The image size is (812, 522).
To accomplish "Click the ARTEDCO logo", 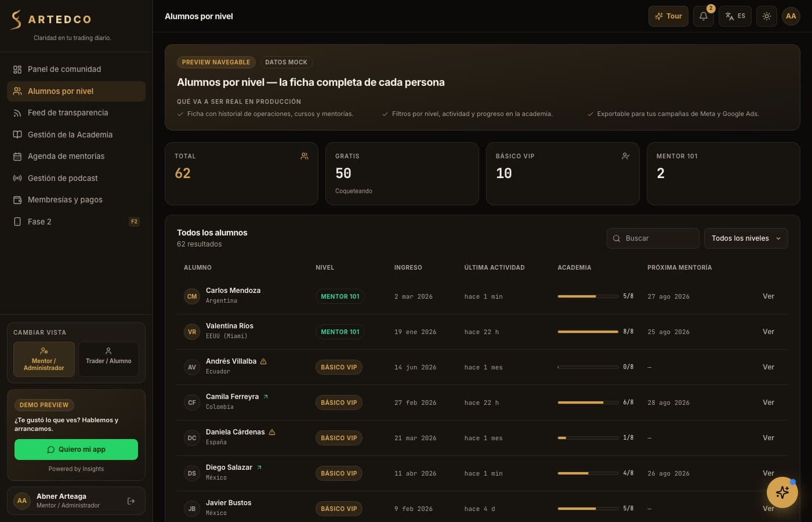I will [x=51, y=19].
